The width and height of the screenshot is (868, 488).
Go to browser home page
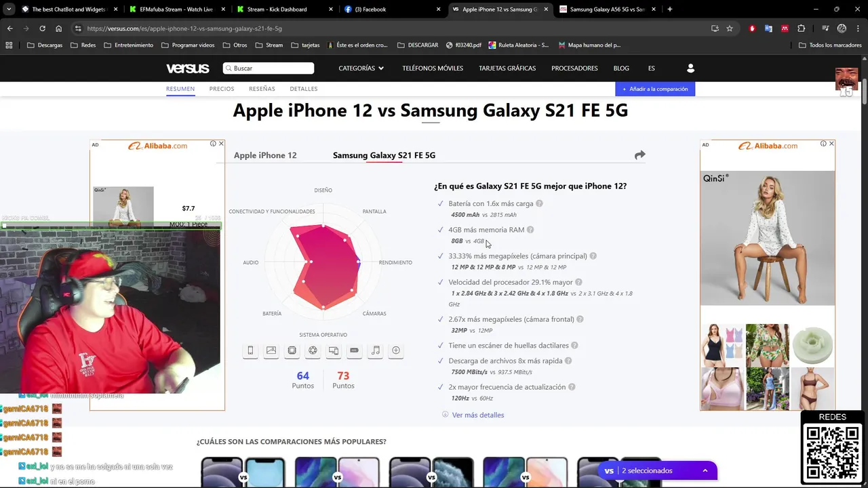click(x=59, y=28)
